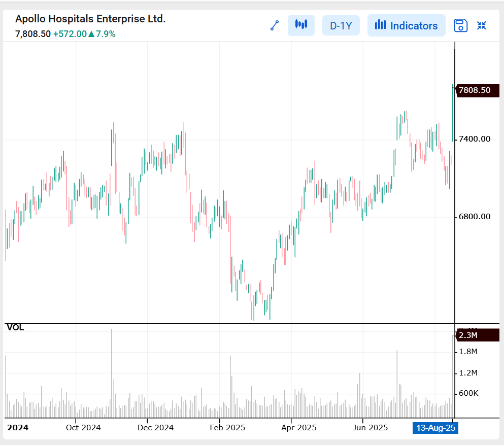
Task: Click the 600K volume axis label
Action: (468, 393)
